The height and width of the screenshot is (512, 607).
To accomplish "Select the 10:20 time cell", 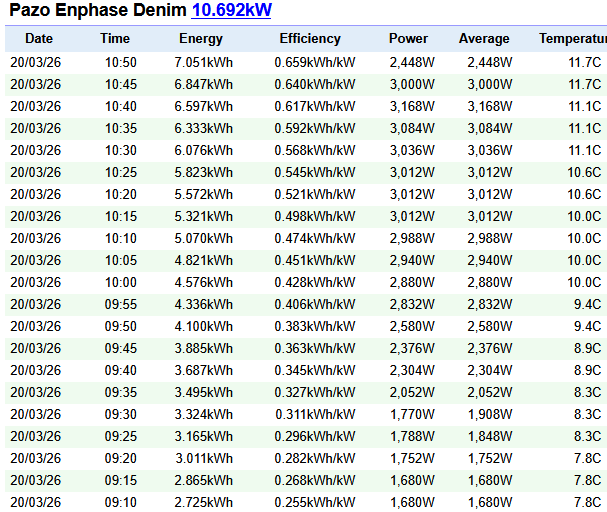I will [x=121, y=194].
